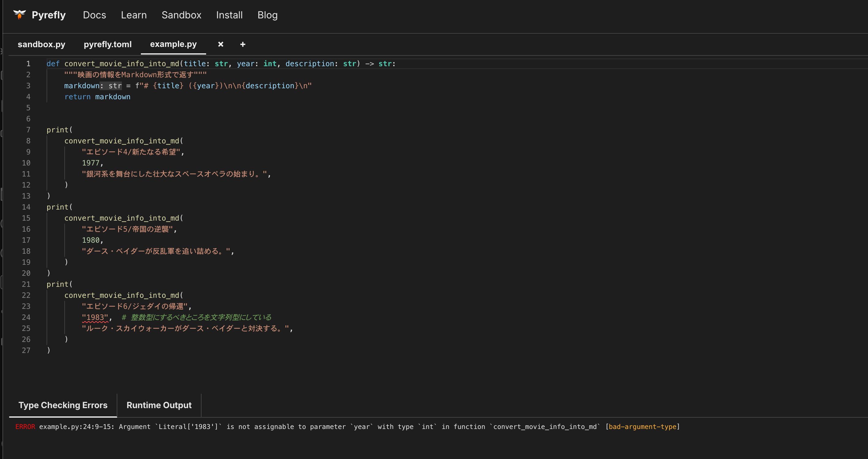Select the Type Checking Errors tab
This screenshot has width=868, height=459.
[x=63, y=405]
